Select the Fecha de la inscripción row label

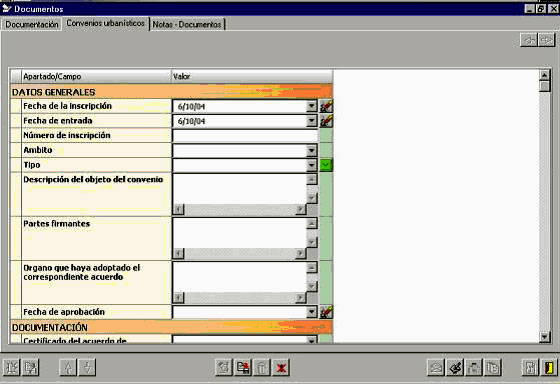coord(68,106)
